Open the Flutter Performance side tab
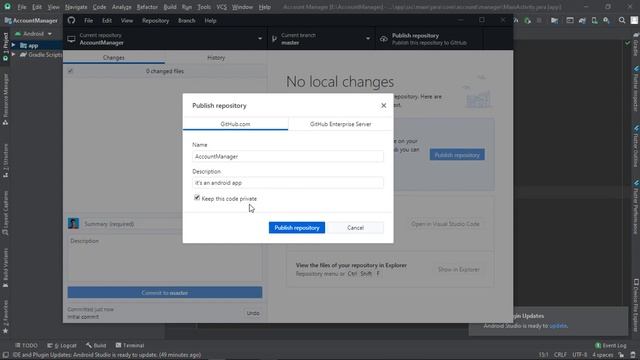640x360 pixels. [x=636, y=207]
